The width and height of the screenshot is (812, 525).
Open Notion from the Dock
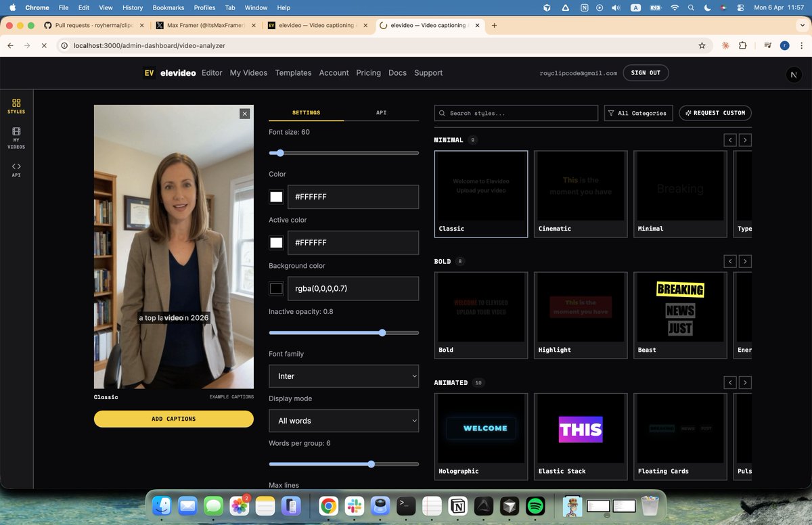458,505
